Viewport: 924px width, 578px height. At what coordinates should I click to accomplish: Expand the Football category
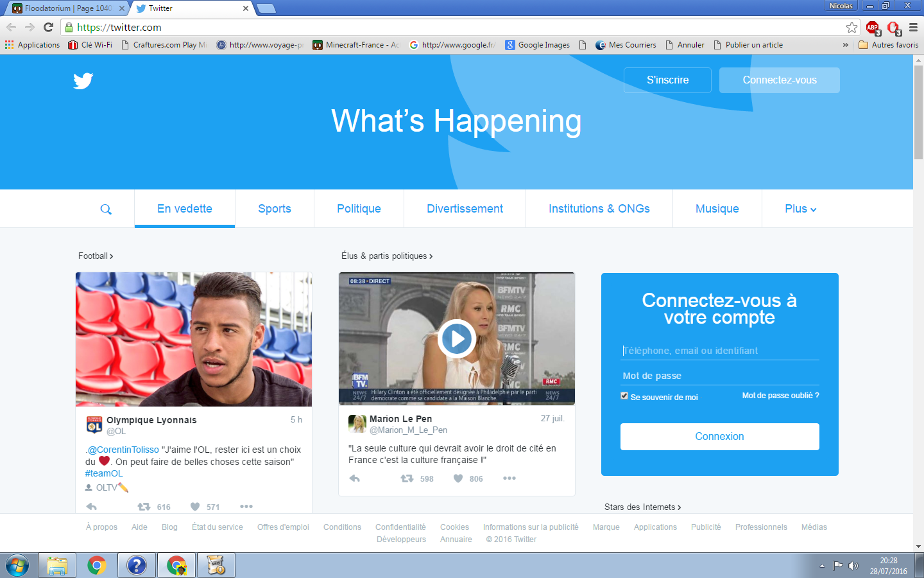[96, 256]
